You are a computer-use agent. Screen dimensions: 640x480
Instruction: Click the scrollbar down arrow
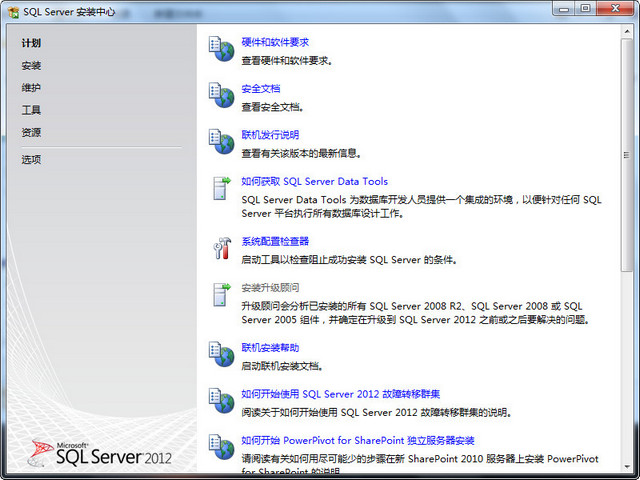627,466
